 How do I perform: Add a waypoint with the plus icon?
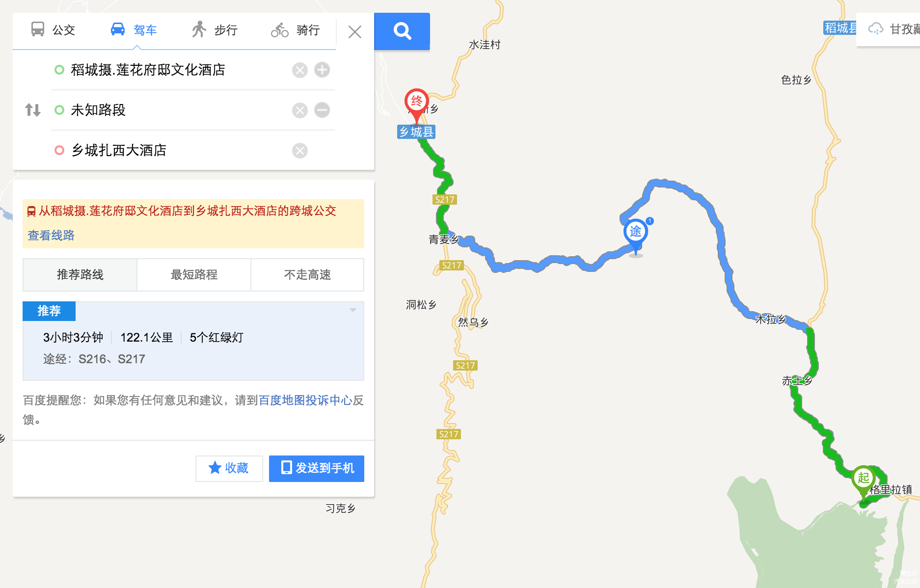[x=322, y=70]
